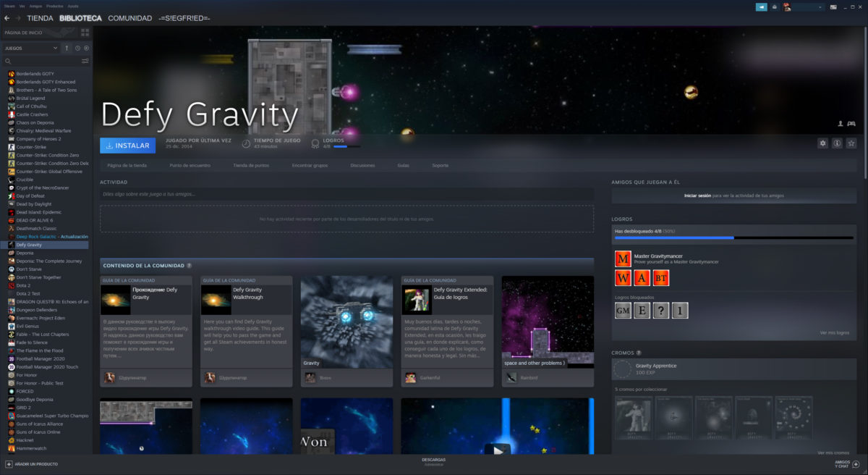Image resolution: width=868 pixels, height=475 pixels.
Task: Open the TIENDA tab
Action: [x=40, y=18]
